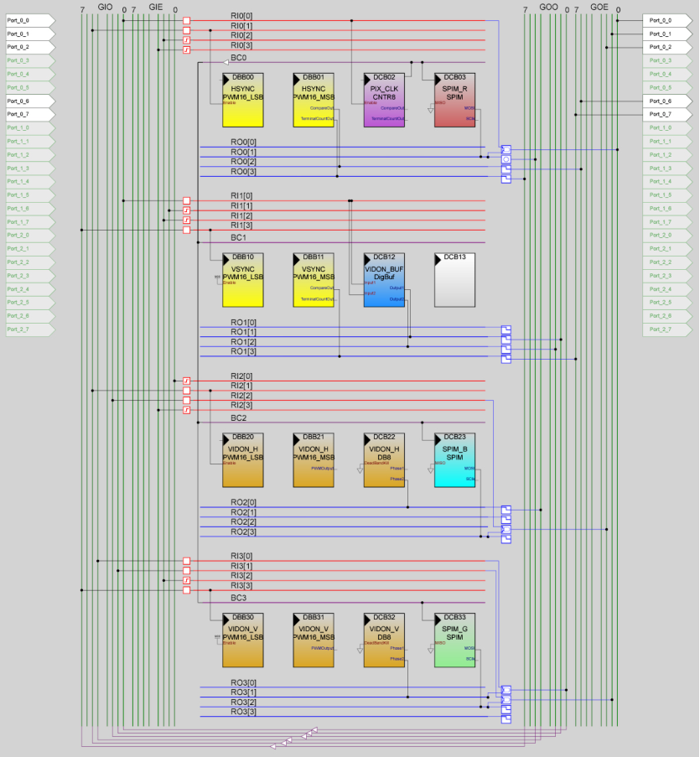This screenshot has height=757, width=700.
Task: Click the GIO bus label
Action: (x=105, y=8)
